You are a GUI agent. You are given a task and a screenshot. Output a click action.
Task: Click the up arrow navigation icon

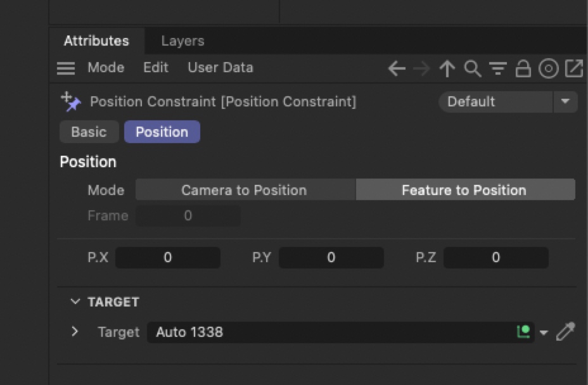coord(447,68)
